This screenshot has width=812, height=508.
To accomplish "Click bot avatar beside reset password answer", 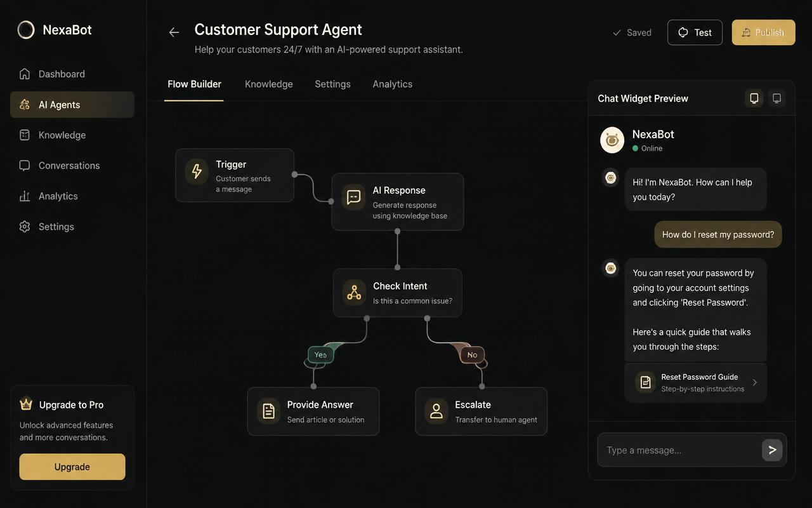I will click(x=610, y=268).
